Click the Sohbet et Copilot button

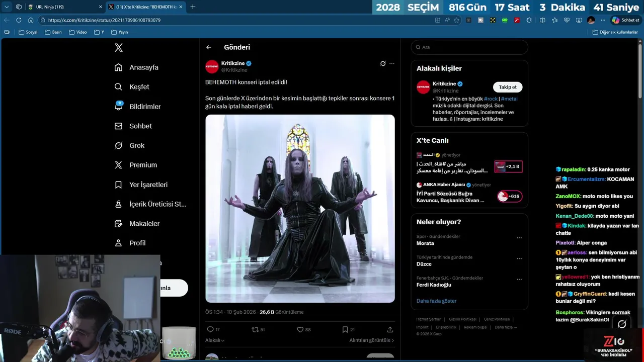click(625, 20)
